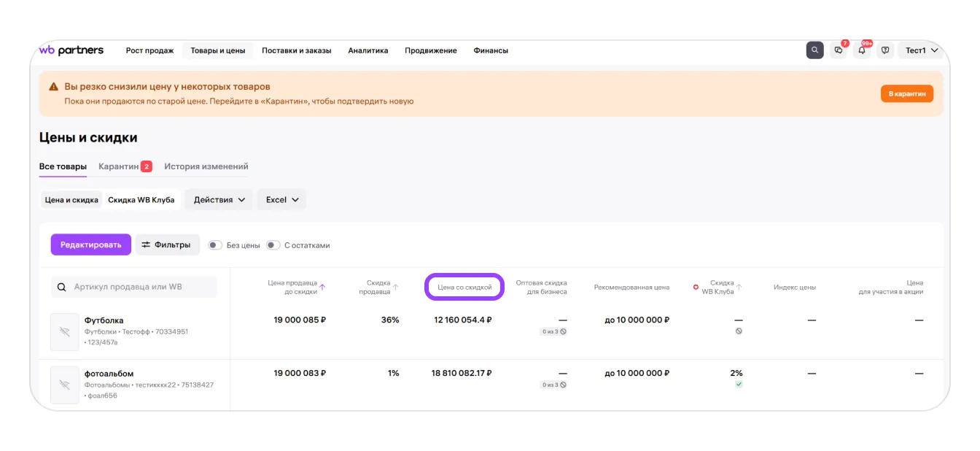The width and height of the screenshot is (980, 451).
Task: Open the Рост продаж menu
Action: pyautogui.click(x=149, y=50)
